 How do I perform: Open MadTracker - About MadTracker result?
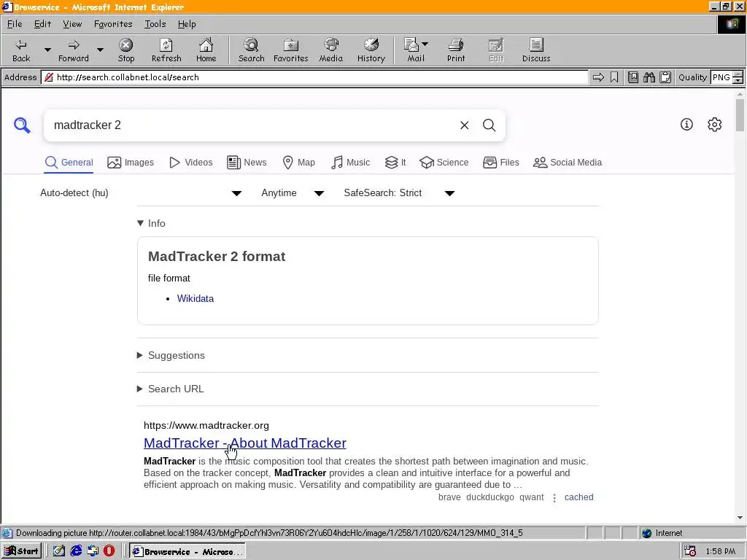tap(245, 443)
